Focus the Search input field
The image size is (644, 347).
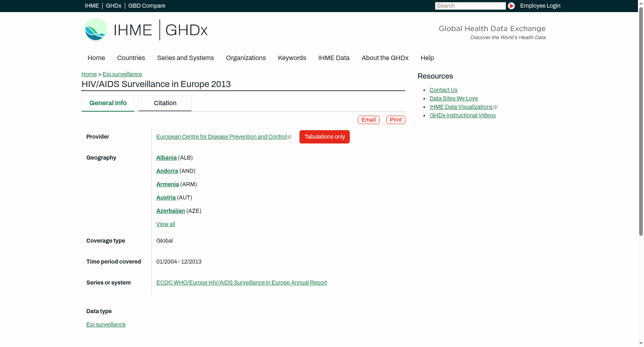[x=470, y=6]
